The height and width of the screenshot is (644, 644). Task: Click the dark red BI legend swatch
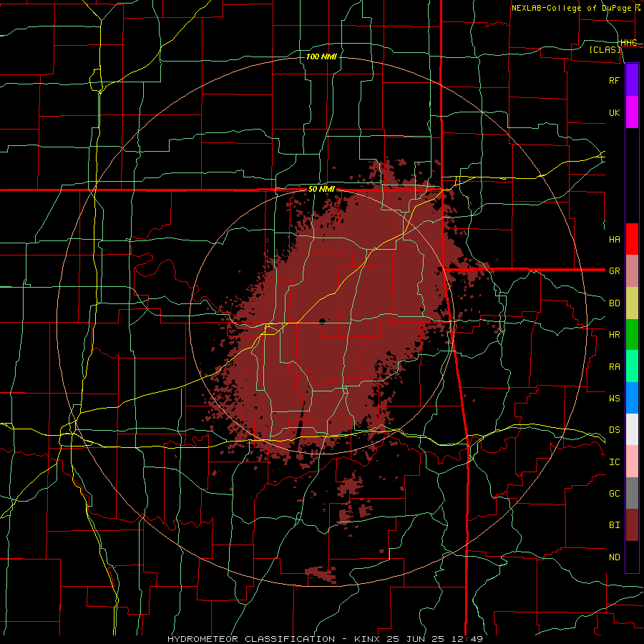tap(632, 525)
